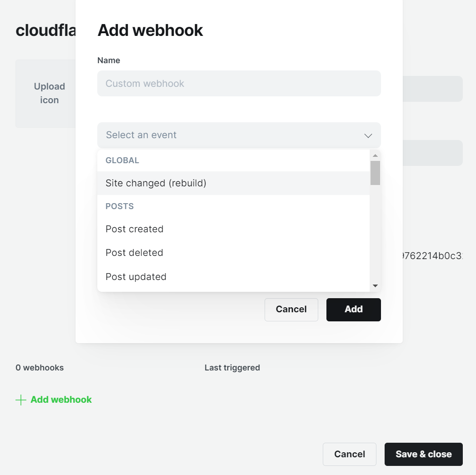476x475 pixels.
Task: Click the plus icon beside Add webhook
Action: pyautogui.click(x=21, y=400)
